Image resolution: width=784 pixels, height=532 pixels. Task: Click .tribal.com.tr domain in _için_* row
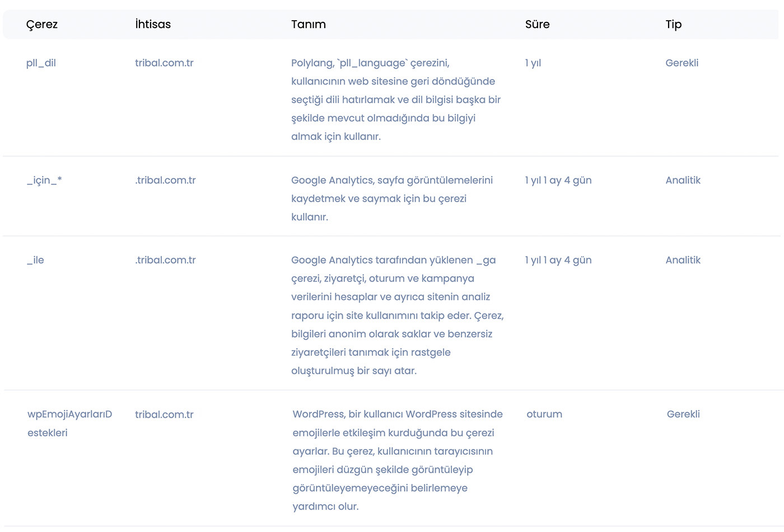165,180
